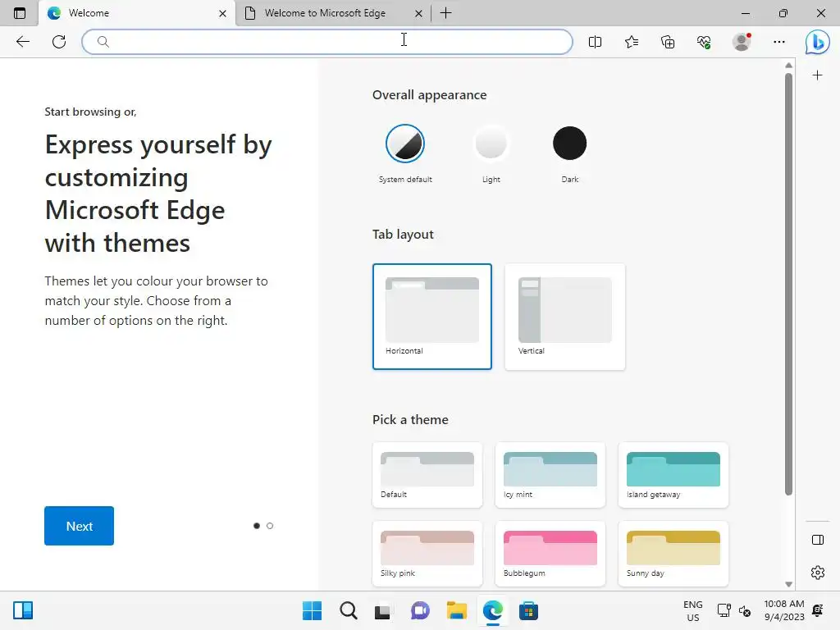Open ENG US language switcher

pyautogui.click(x=692, y=610)
